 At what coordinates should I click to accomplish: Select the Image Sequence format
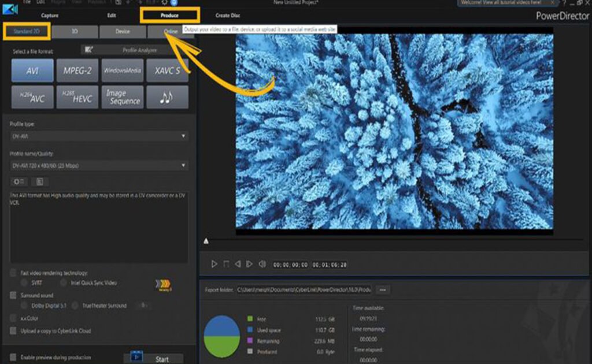pos(123,97)
